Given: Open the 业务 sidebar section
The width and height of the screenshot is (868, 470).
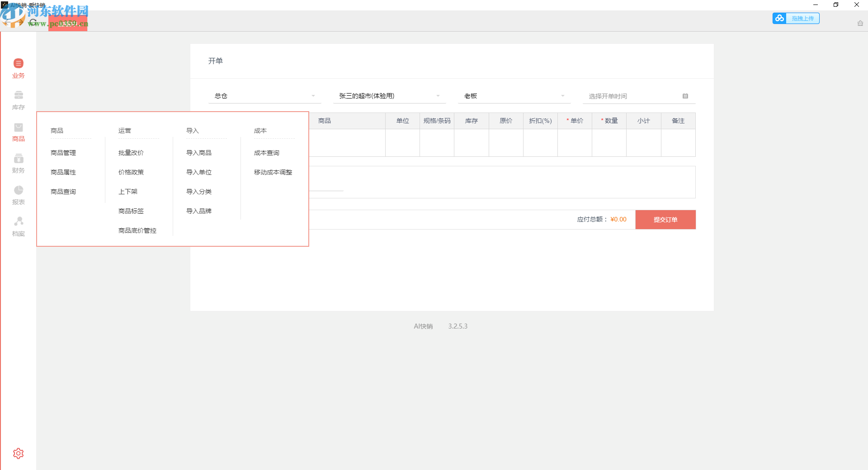Looking at the screenshot, I should 18,69.
